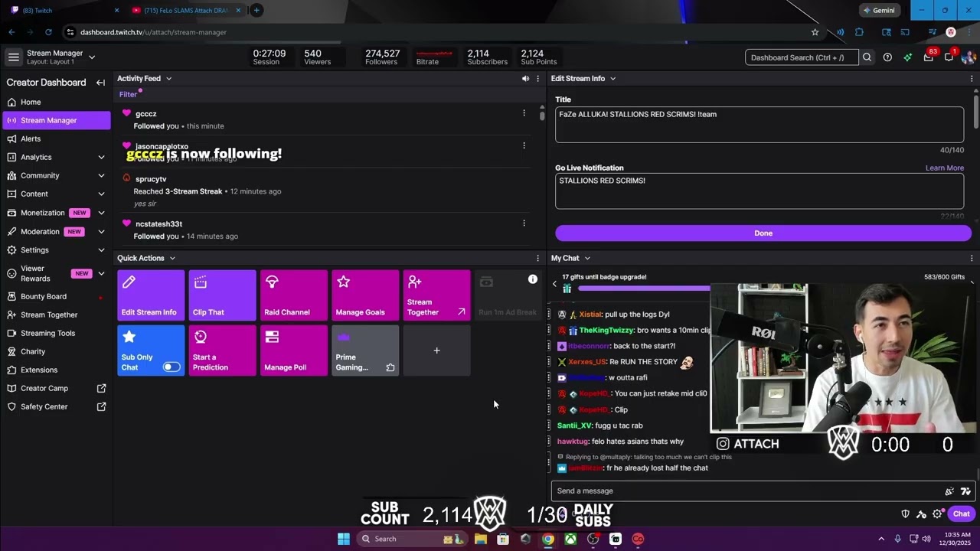Open options menu for gcccz follow event
The image size is (980, 551).
click(524, 113)
